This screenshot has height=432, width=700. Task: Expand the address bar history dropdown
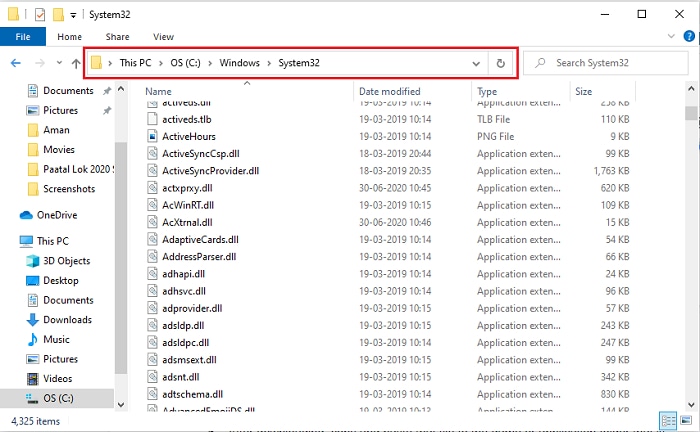476,63
